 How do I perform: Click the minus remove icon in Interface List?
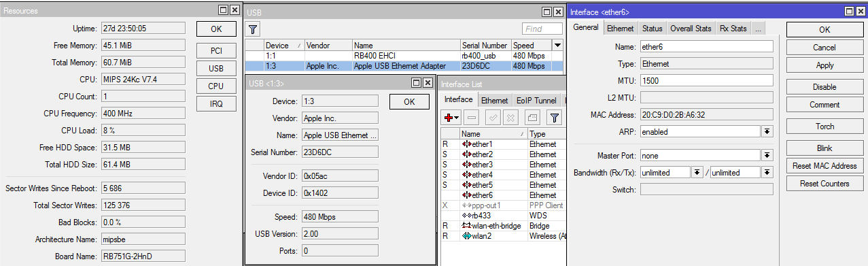(x=472, y=118)
